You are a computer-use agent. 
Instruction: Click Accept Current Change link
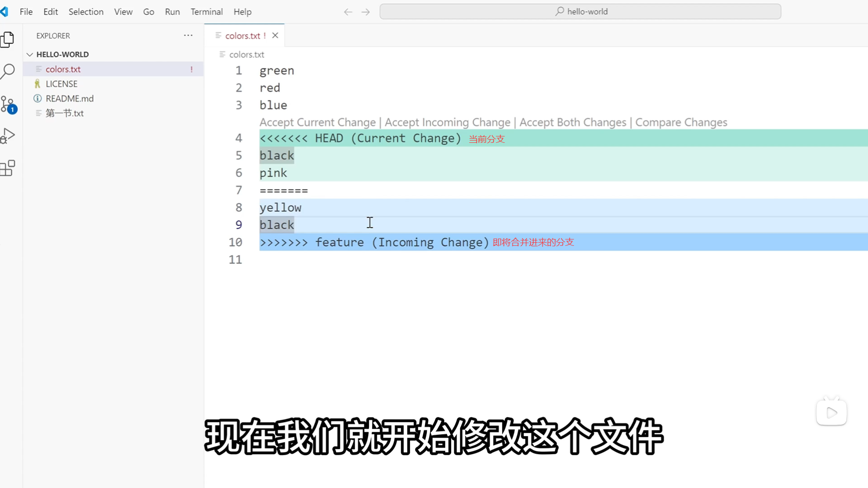click(317, 122)
